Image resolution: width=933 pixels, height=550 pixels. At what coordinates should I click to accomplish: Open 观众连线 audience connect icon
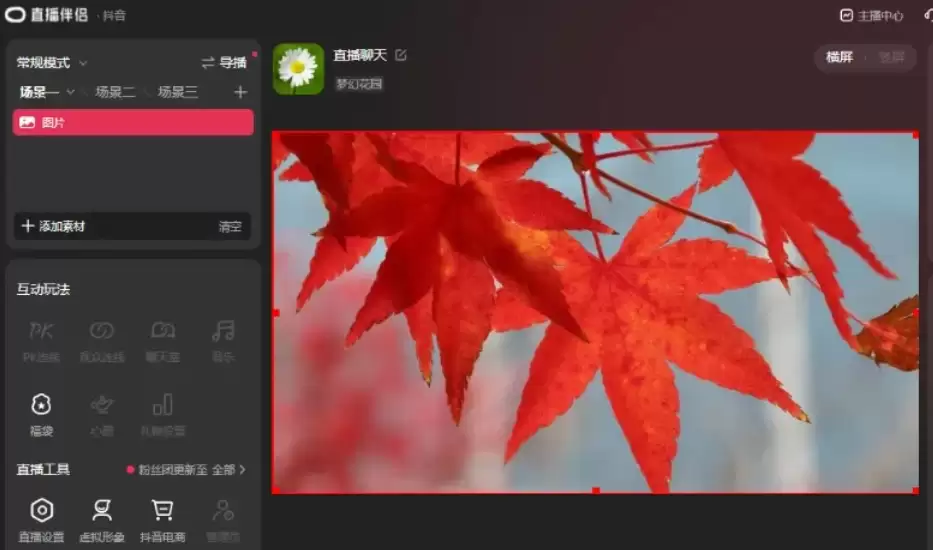click(x=102, y=341)
